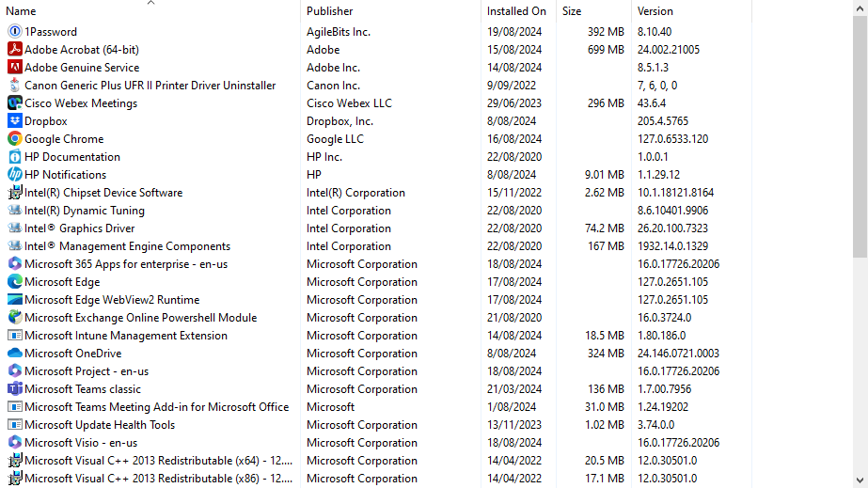
Task: Click the Dropbox, Inc. publisher cell
Action: click(339, 120)
